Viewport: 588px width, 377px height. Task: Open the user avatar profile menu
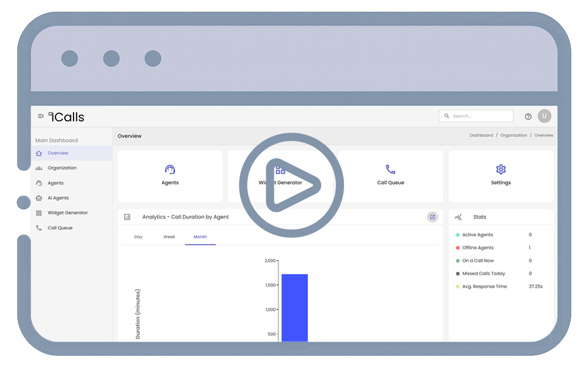pyautogui.click(x=544, y=116)
